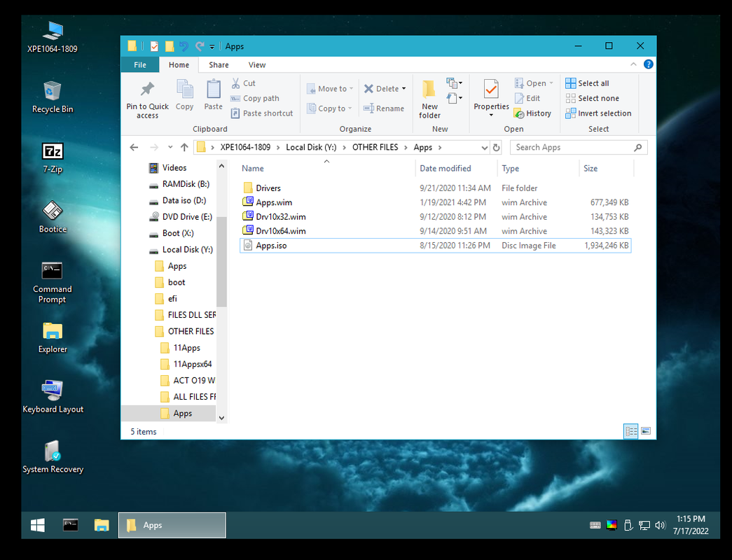The width and height of the screenshot is (732, 560).
Task: Open the File menu tab
Action: [140, 65]
